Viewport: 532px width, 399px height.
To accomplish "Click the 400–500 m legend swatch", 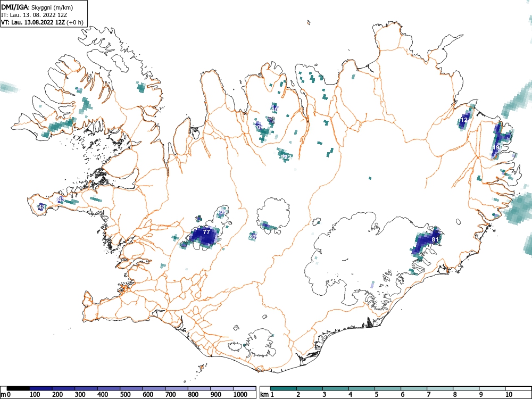I will pos(109,388).
